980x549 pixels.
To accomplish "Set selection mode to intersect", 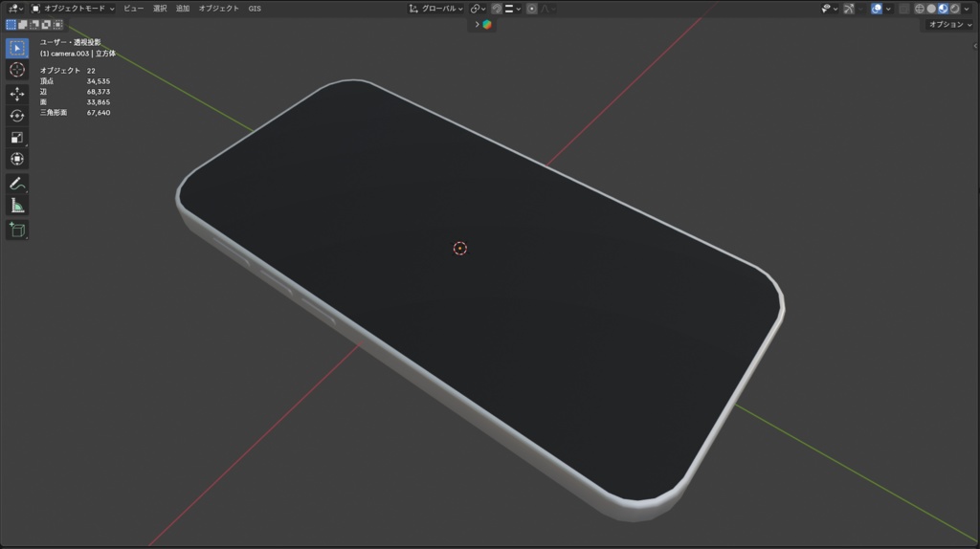I will [x=58, y=24].
